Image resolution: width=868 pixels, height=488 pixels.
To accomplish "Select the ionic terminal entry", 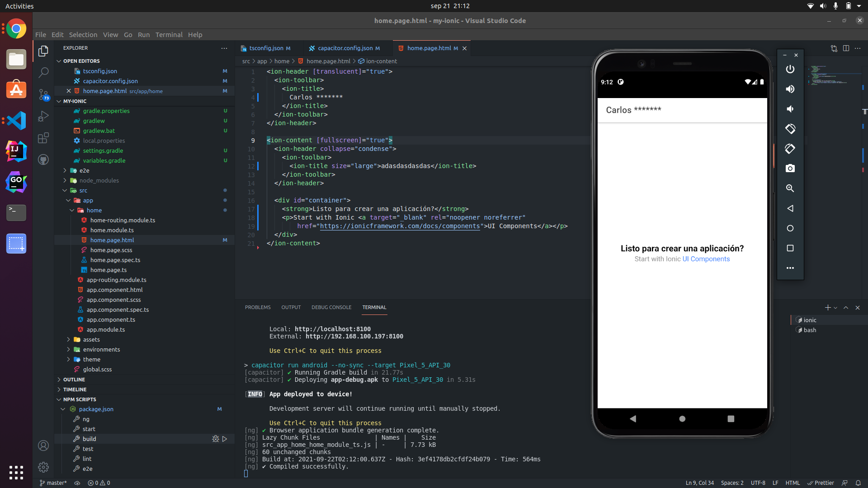I will pos(829,320).
